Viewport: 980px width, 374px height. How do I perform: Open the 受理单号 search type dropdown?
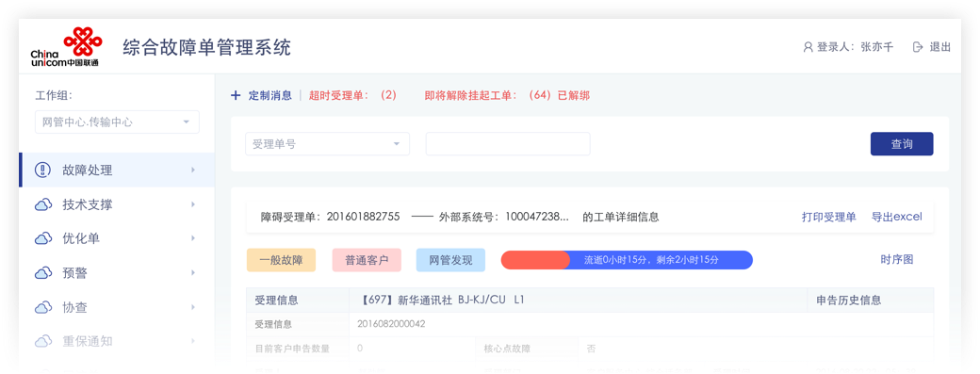click(328, 144)
